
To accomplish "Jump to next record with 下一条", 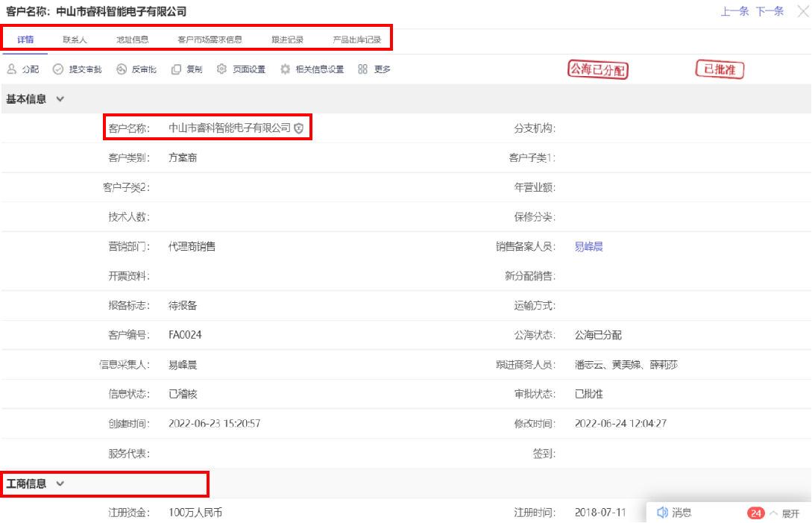I will coord(769,11).
